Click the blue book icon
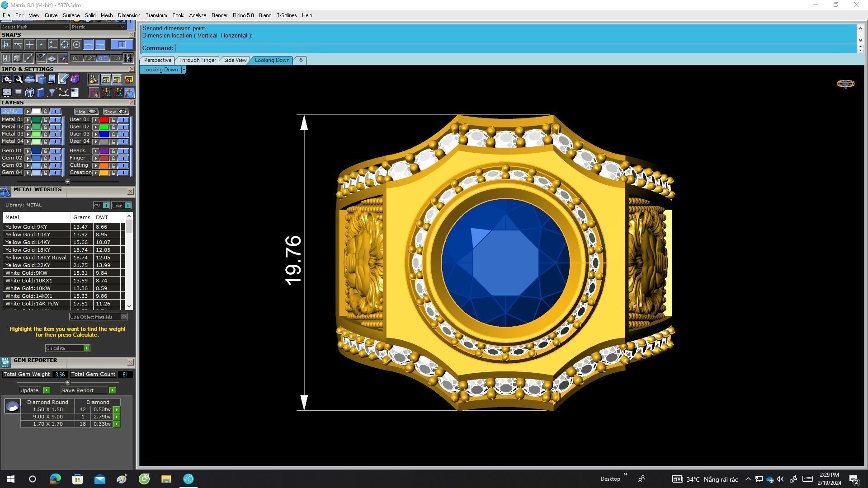 41,93
